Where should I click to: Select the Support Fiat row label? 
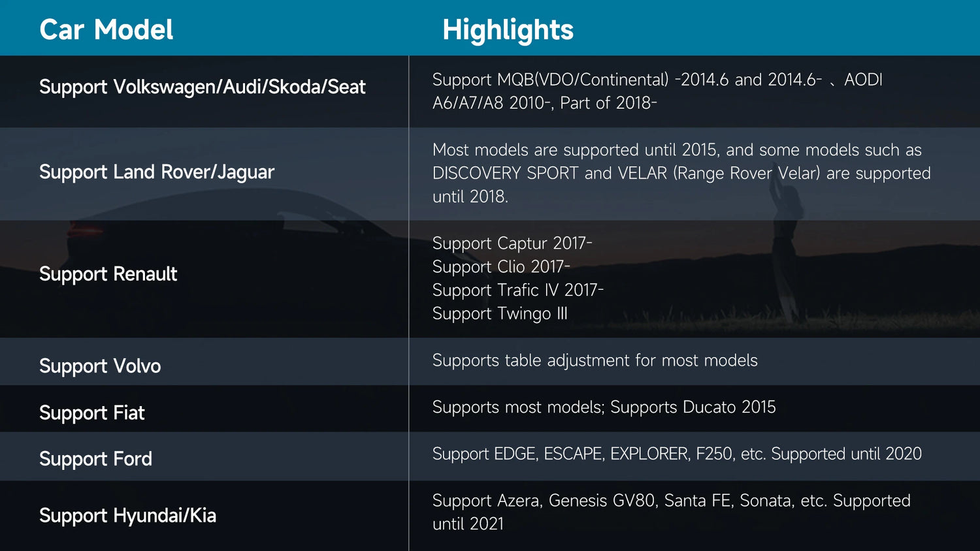tap(91, 413)
